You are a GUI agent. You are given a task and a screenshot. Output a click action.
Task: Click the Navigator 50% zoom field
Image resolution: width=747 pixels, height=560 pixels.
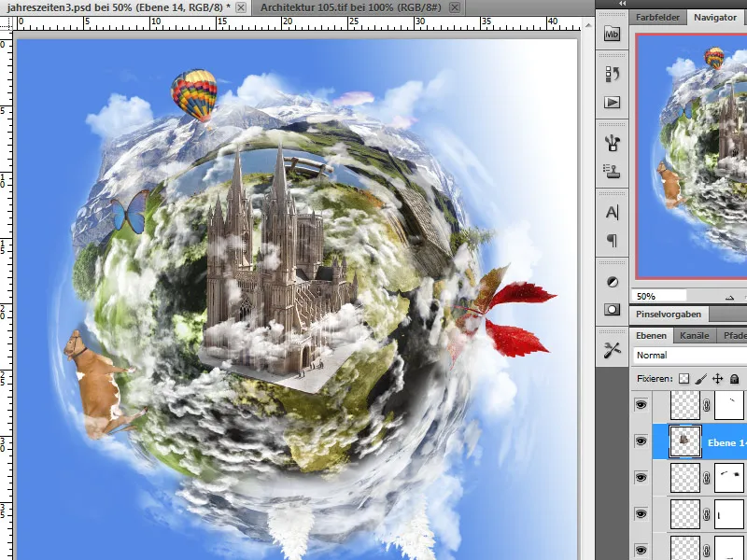[x=659, y=296]
